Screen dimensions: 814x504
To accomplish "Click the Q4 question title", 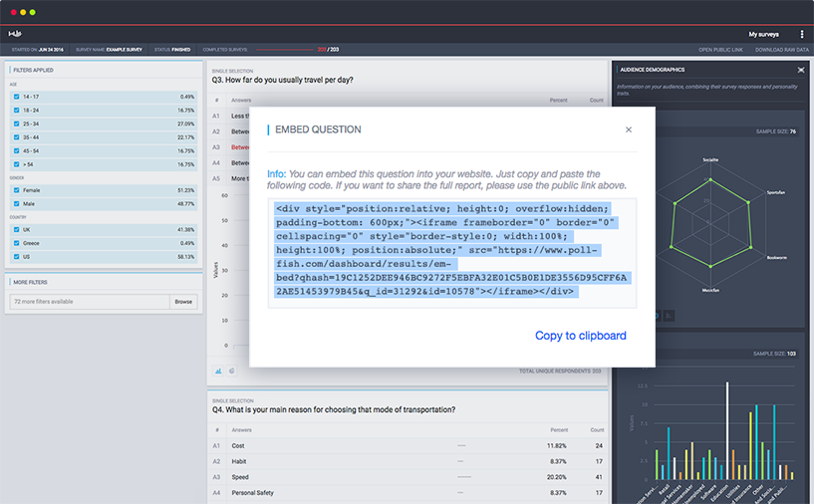I will click(334, 409).
